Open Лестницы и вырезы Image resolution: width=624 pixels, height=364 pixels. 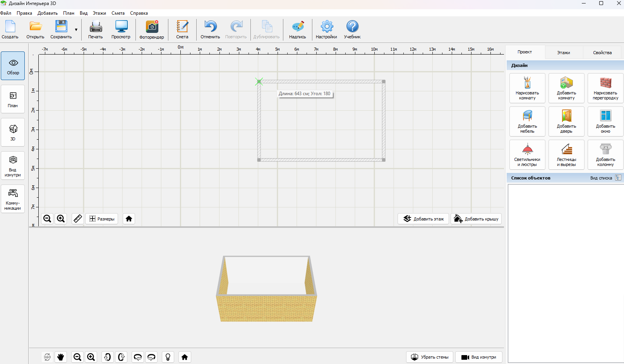[566, 155]
